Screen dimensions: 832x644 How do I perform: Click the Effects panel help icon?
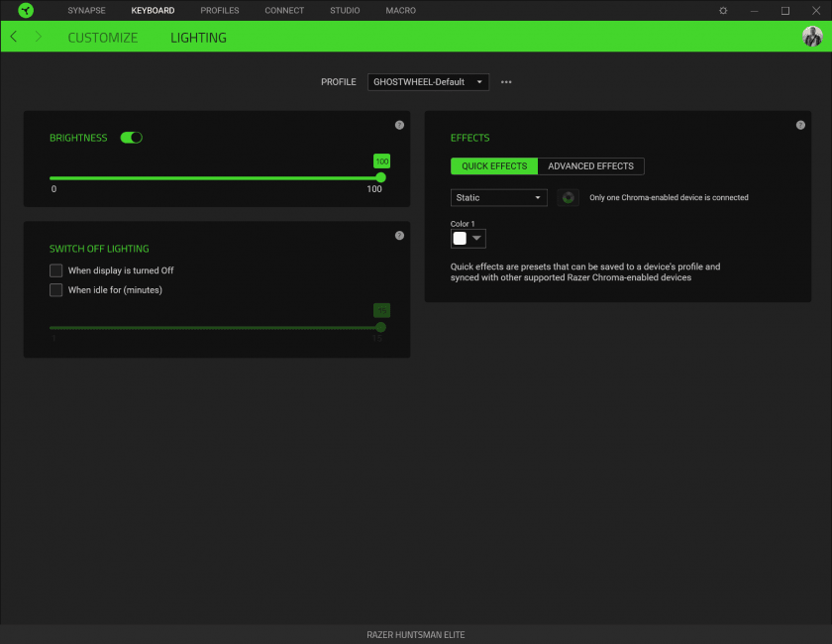coord(800,125)
